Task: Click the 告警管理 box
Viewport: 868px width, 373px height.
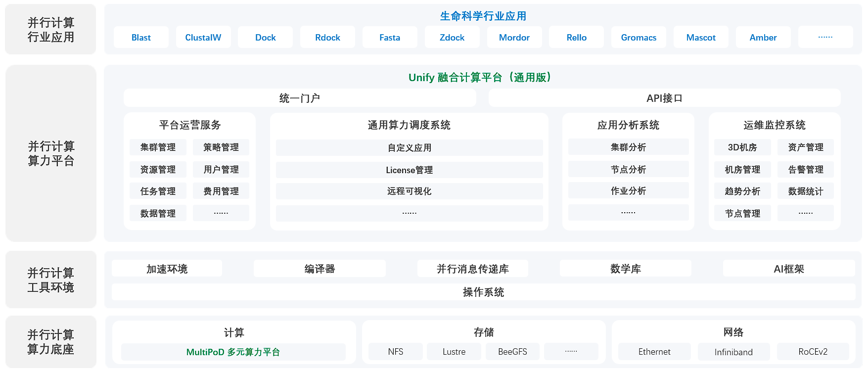Action: [x=806, y=169]
